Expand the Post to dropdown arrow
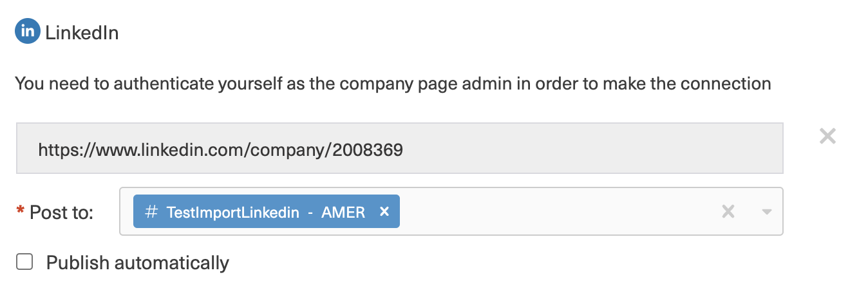The width and height of the screenshot is (868, 286). [766, 211]
